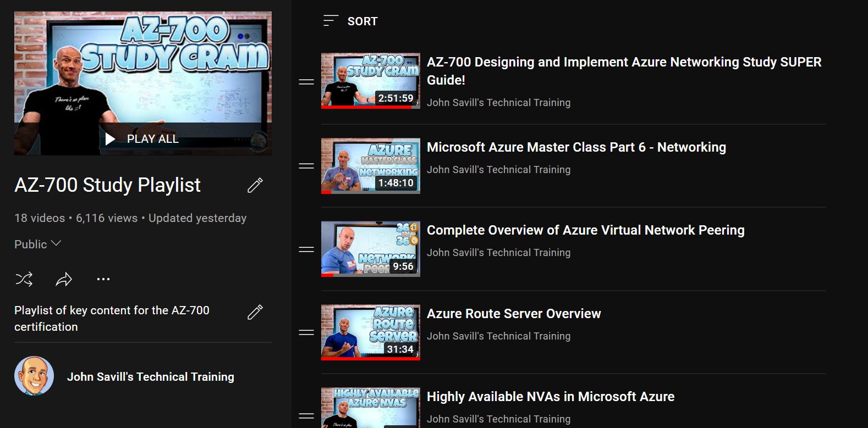Screen dimensions: 868x428
Task: Open John Savill's Technical Training channel name in sidebar
Action: coord(151,377)
